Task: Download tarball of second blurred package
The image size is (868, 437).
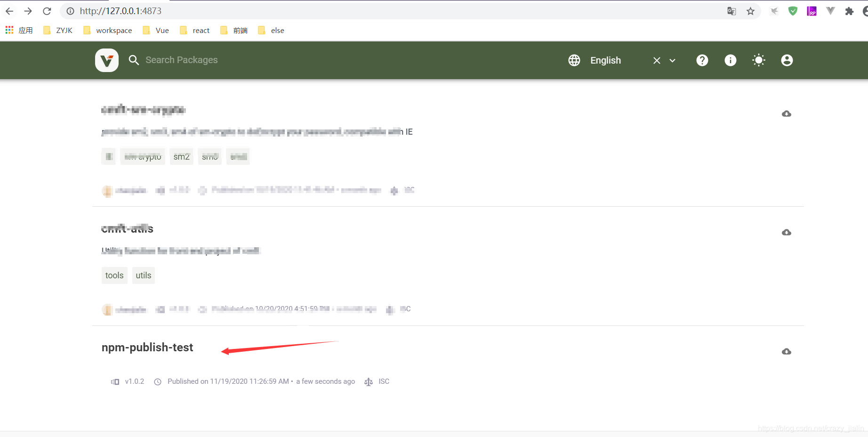Action: pyautogui.click(x=787, y=232)
